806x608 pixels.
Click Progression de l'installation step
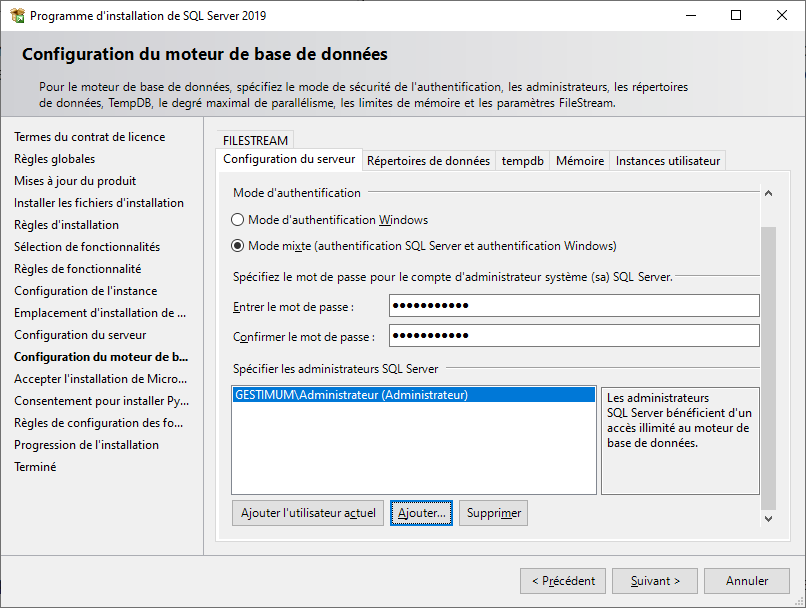click(x=86, y=445)
